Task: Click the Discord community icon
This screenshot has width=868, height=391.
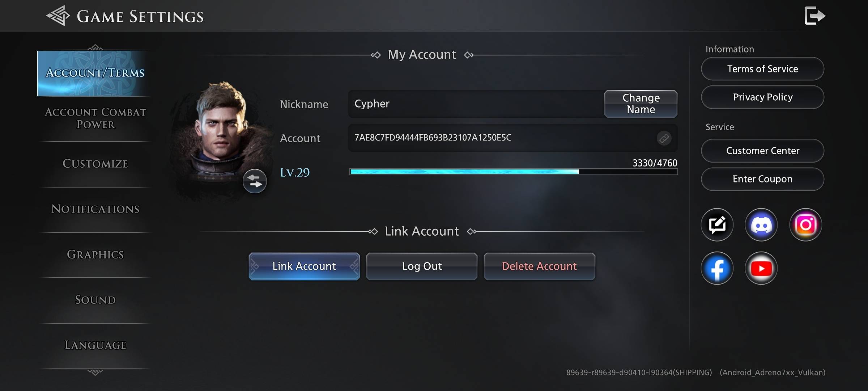Action: (760, 224)
